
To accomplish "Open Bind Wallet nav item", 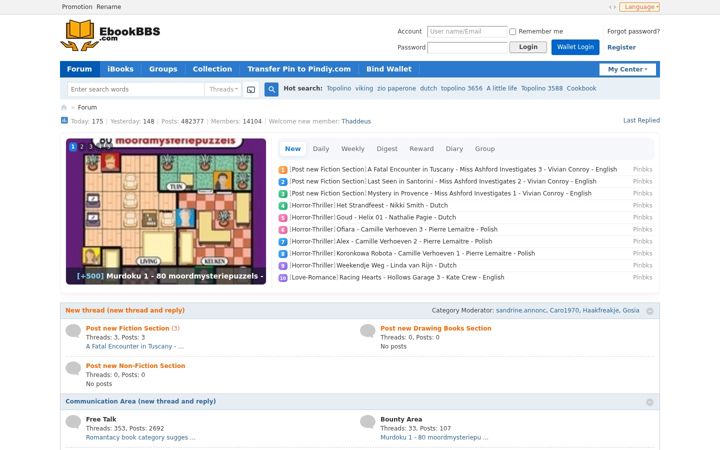I will [389, 69].
